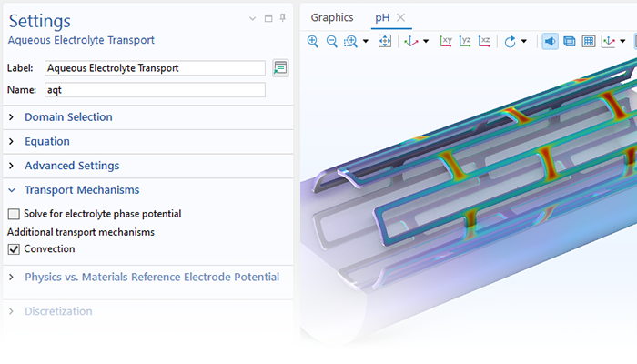
Task: Click the Settings panel title
Action: (x=40, y=21)
